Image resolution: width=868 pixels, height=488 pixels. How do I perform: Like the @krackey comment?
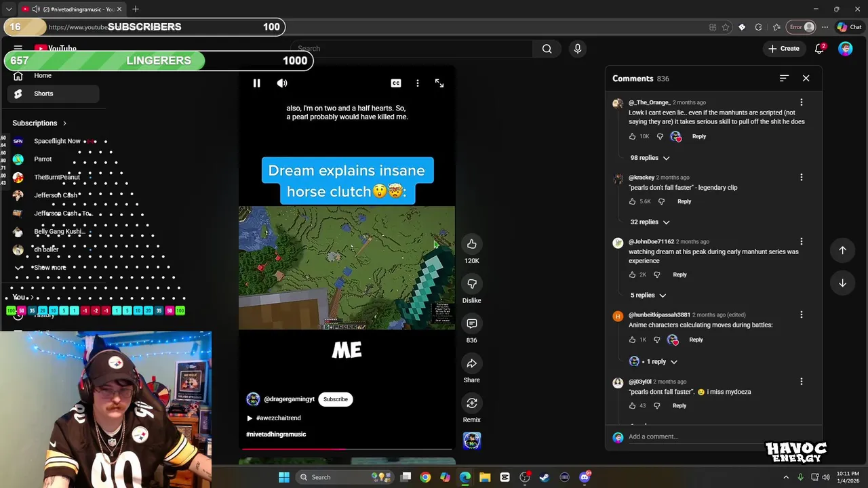point(632,201)
